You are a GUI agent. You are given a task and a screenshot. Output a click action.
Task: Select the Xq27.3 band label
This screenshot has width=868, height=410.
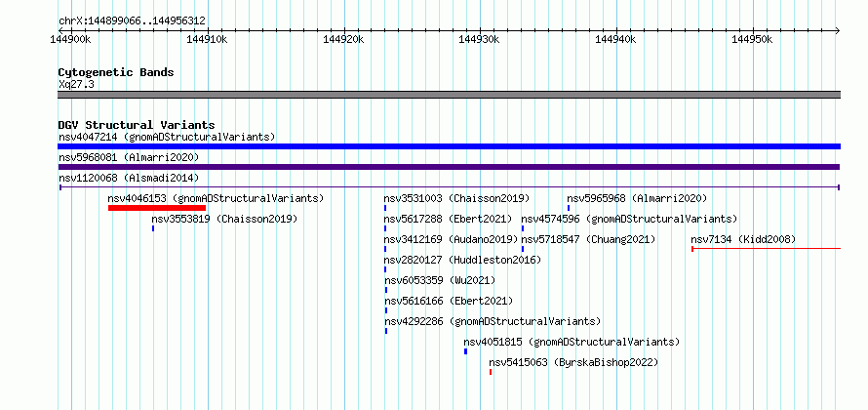click(x=76, y=84)
